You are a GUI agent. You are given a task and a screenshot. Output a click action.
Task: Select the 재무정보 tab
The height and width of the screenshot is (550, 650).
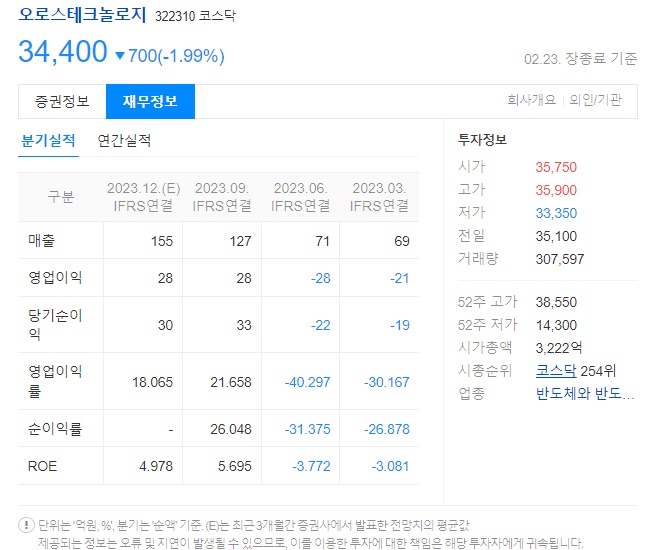pyautogui.click(x=150, y=102)
